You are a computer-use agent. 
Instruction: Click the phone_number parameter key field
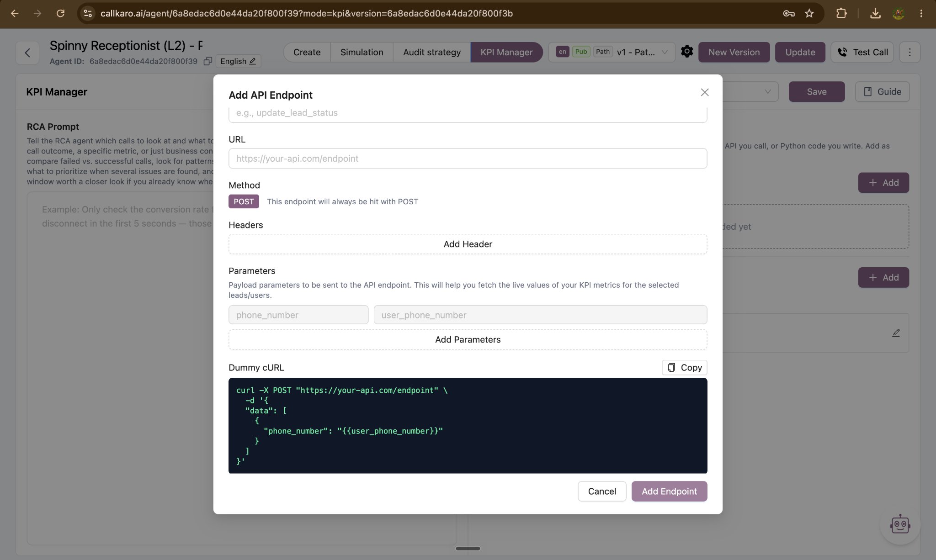[298, 315]
